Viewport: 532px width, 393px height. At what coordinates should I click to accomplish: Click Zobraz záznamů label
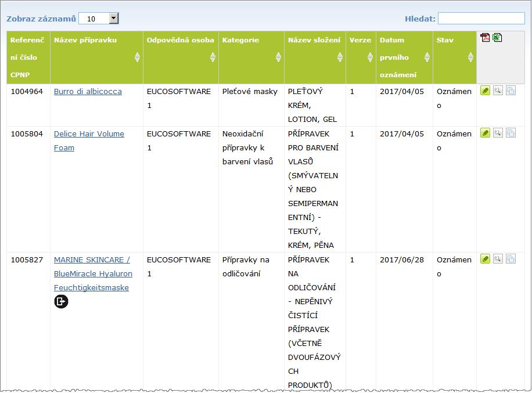41,19
